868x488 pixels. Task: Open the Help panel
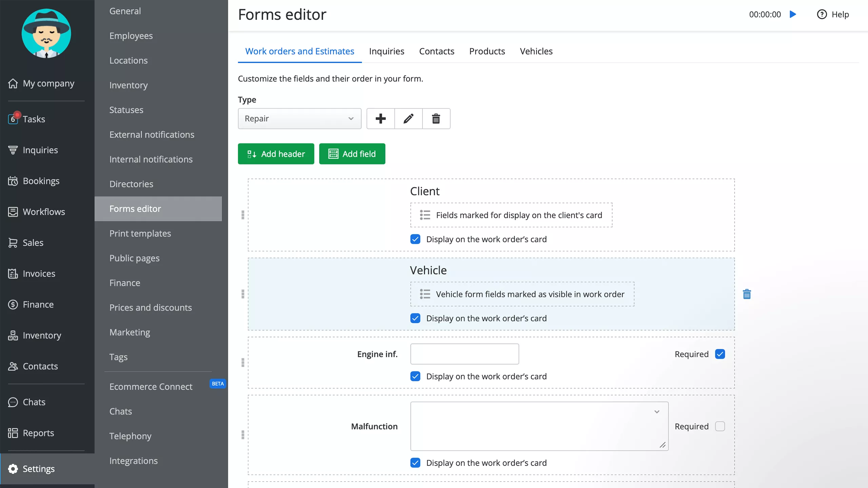click(833, 14)
